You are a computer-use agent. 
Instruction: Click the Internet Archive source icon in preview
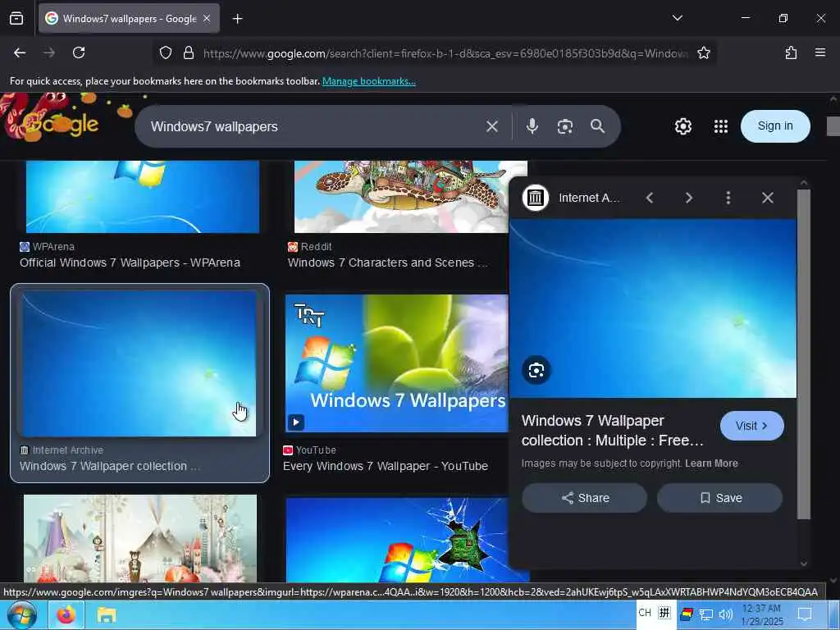535,198
